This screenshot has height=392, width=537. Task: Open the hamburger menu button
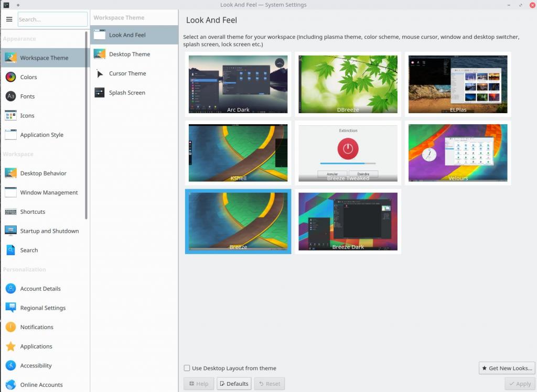pos(9,19)
